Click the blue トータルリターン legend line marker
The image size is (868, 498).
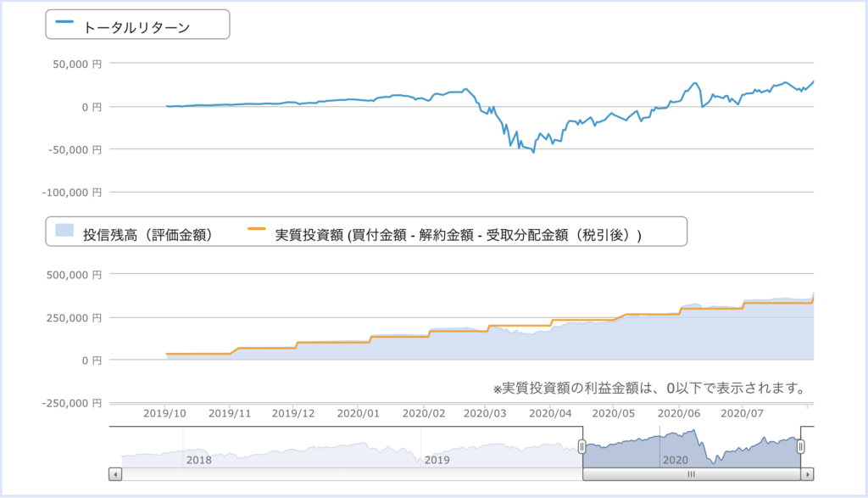(64, 21)
